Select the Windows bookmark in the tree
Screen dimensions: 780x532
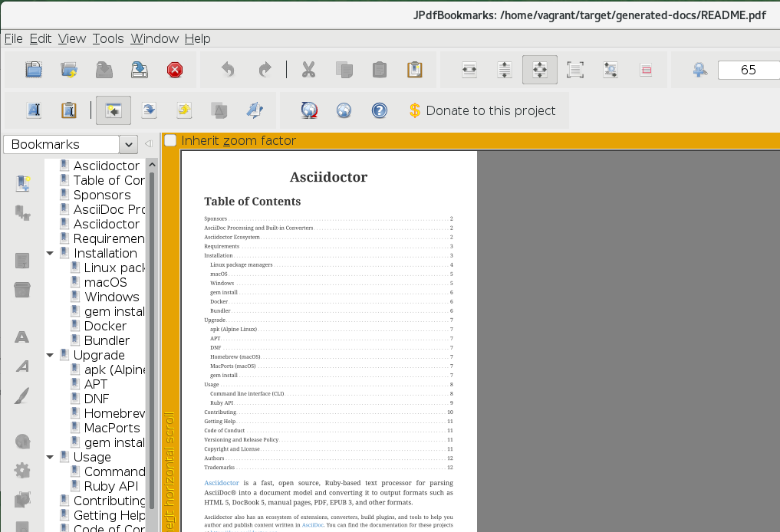click(112, 297)
